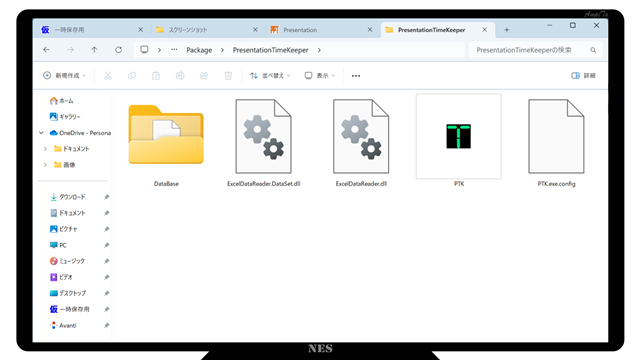Maximize the Explorer window
Viewport: 640px width, 360px height.
tap(573, 26)
